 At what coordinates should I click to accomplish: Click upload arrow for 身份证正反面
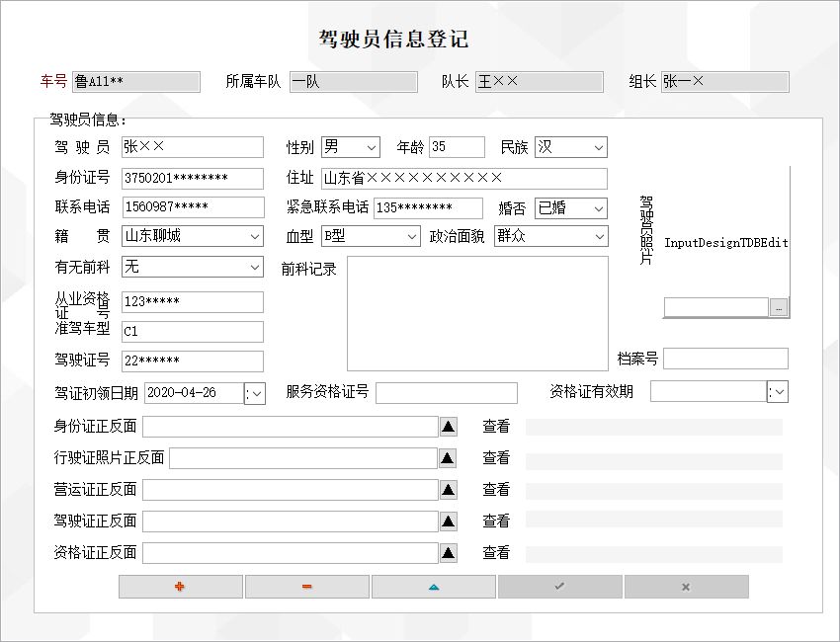click(449, 427)
